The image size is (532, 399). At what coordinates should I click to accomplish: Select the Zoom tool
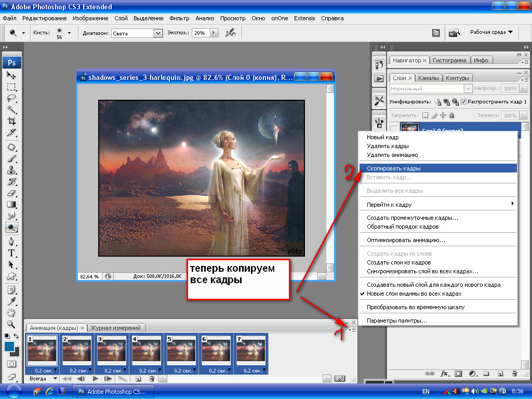click(11, 324)
